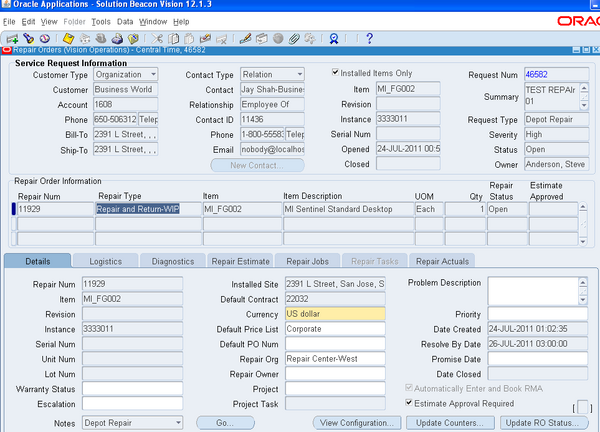Click the Promise Date field
Viewport: 600px width, 432px height.
coord(538,359)
